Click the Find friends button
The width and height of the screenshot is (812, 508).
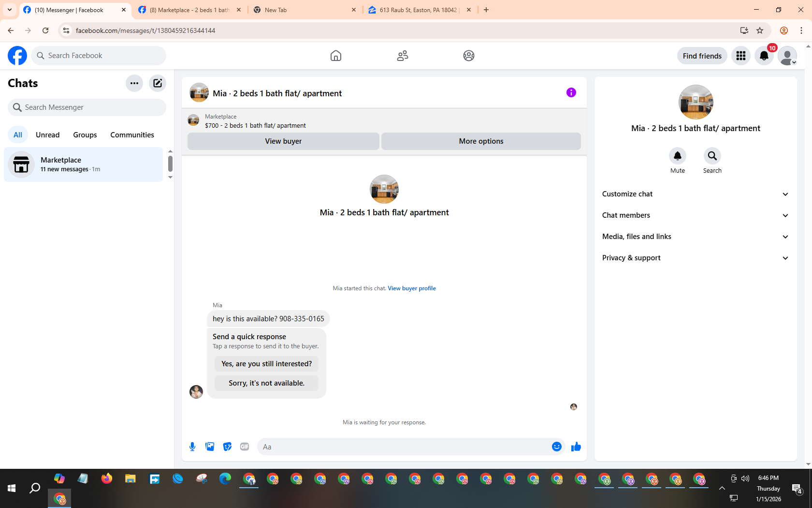click(x=702, y=56)
